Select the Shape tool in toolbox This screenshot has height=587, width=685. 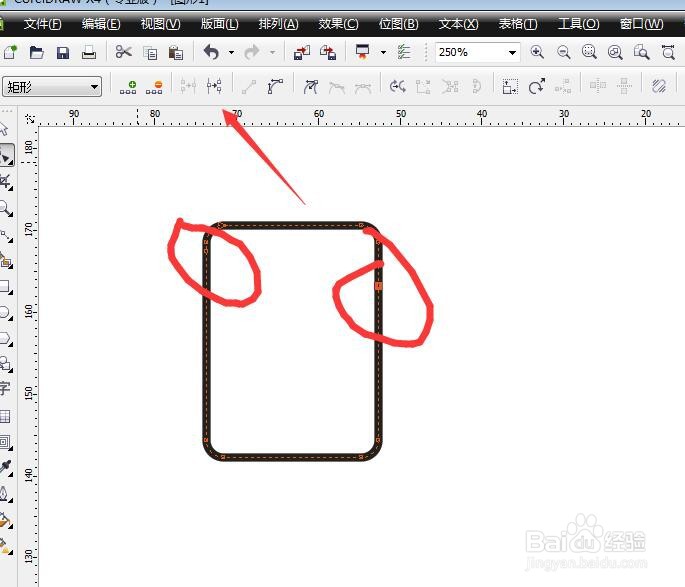click(7, 155)
